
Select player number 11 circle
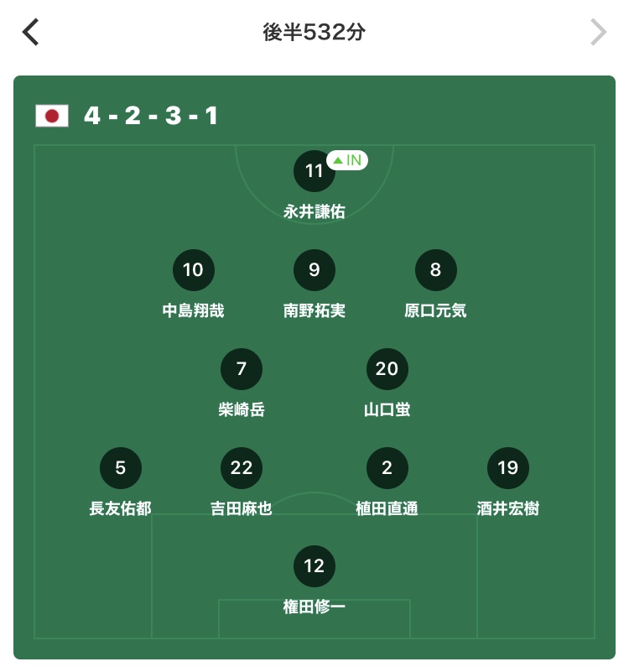pyautogui.click(x=314, y=172)
